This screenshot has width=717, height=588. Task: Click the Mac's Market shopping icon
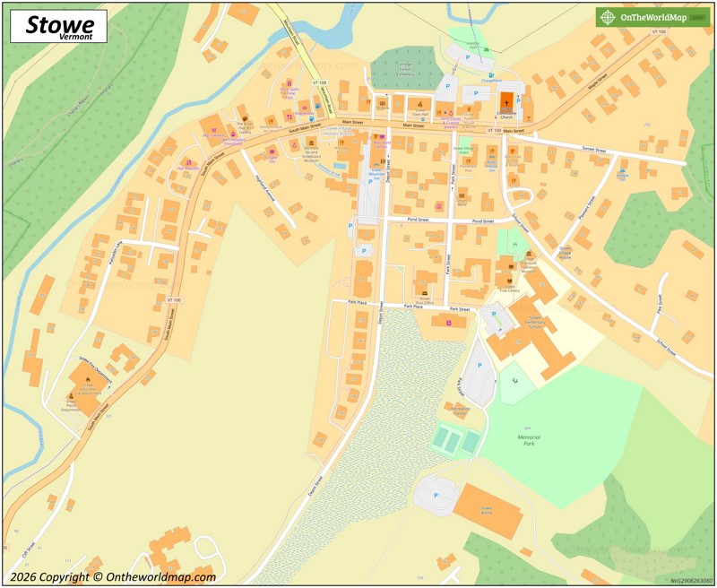pos(214,130)
